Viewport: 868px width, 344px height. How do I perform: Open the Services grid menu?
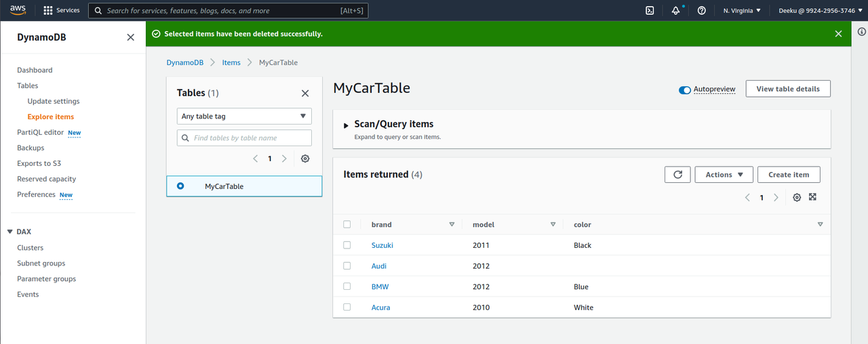tap(61, 10)
